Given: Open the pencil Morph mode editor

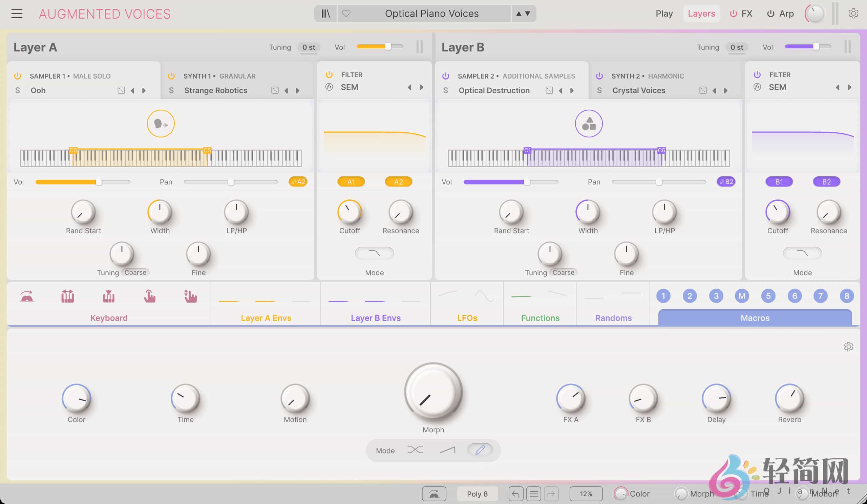Looking at the screenshot, I should [x=480, y=450].
